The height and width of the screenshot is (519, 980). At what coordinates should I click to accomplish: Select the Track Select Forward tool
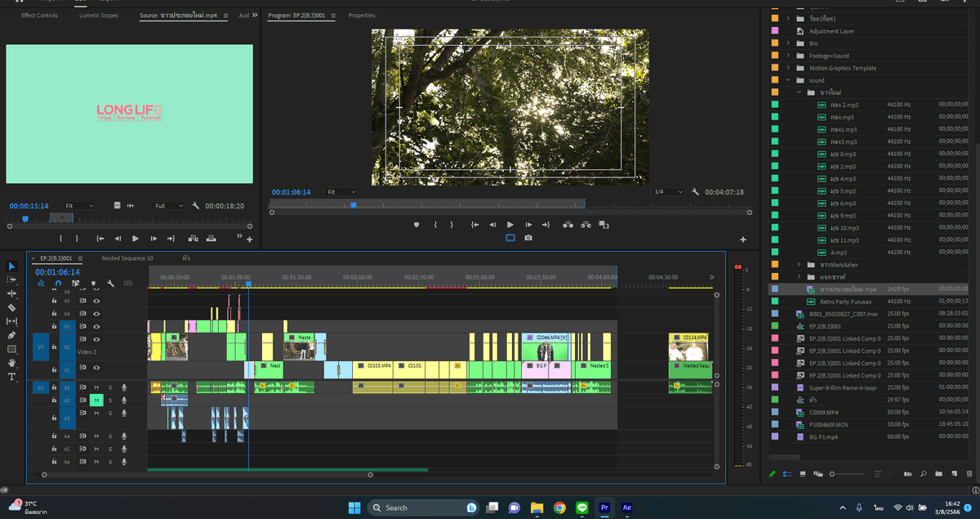pyautogui.click(x=11, y=280)
